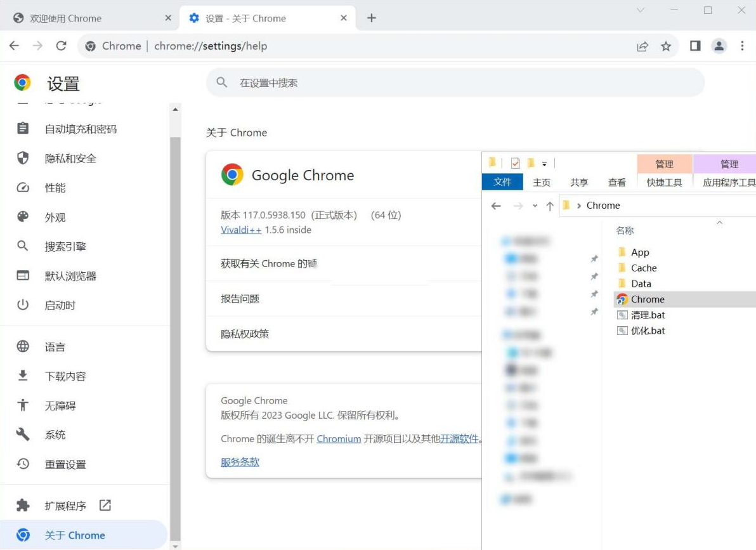Open the tab search chevron in title bar

pyautogui.click(x=641, y=10)
